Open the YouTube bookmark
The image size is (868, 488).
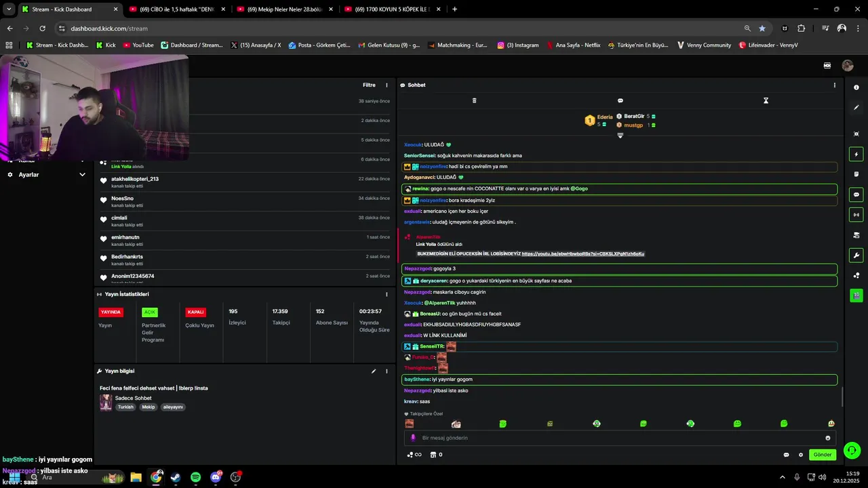click(138, 45)
